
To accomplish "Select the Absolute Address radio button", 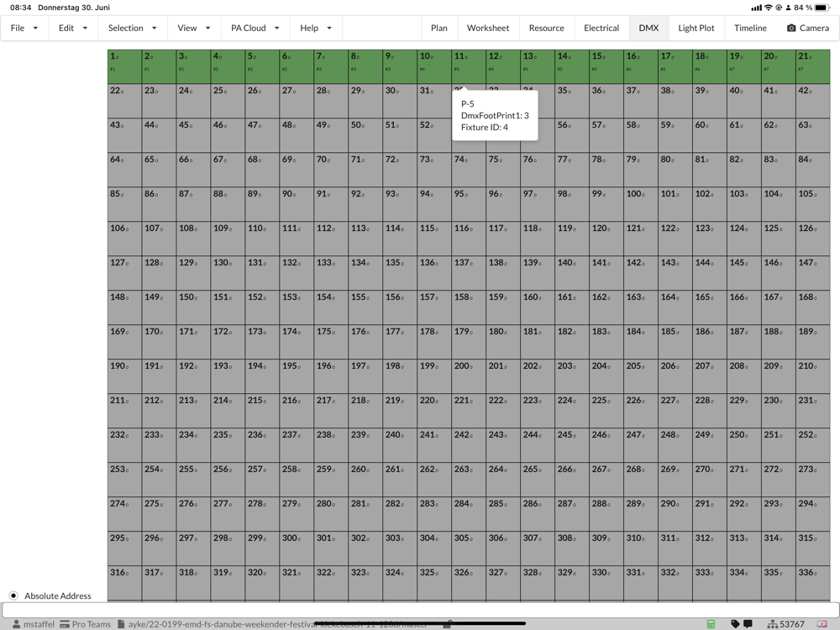I will point(13,596).
